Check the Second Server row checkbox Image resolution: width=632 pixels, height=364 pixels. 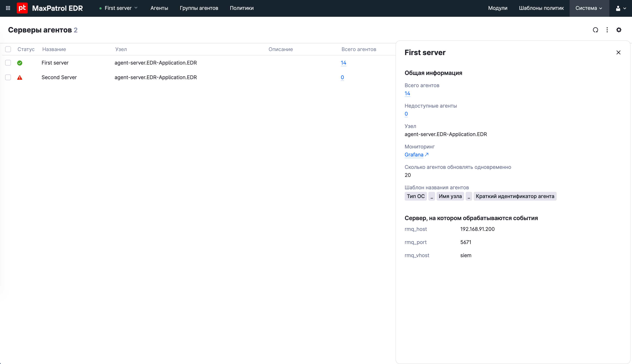pyautogui.click(x=8, y=77)
